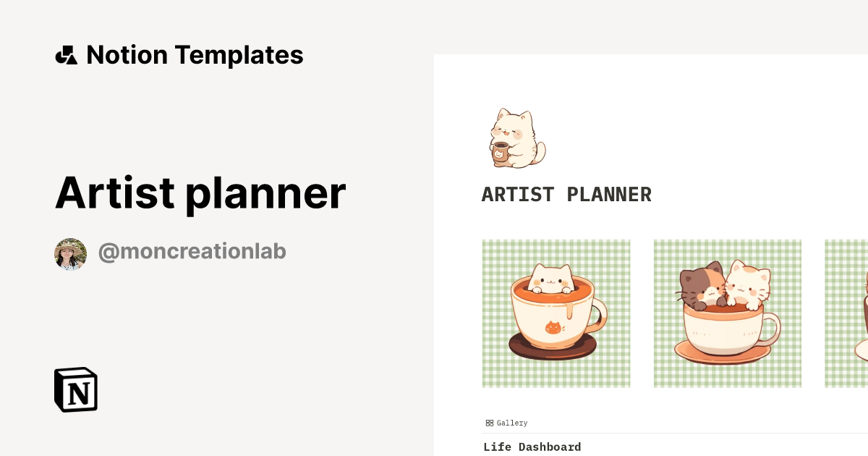Click the partially visible third image
868x456 pixels.
coord(846,313)
